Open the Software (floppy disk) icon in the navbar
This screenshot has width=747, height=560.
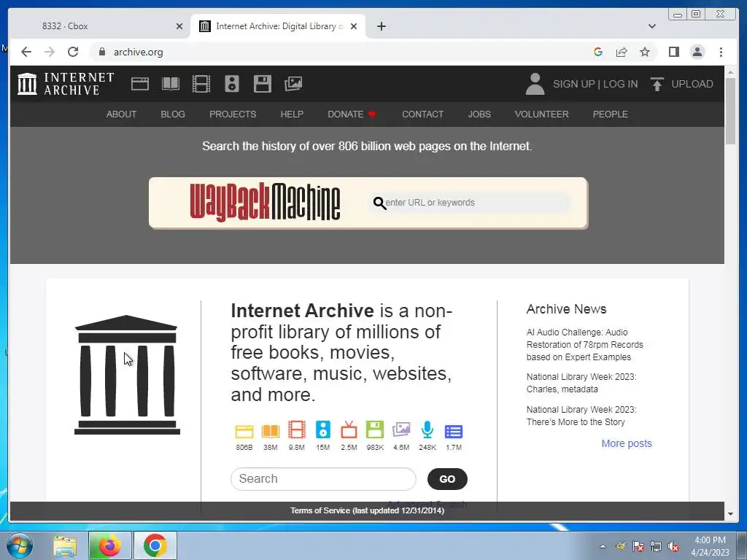pyautogui.click(x=263, y=84)
